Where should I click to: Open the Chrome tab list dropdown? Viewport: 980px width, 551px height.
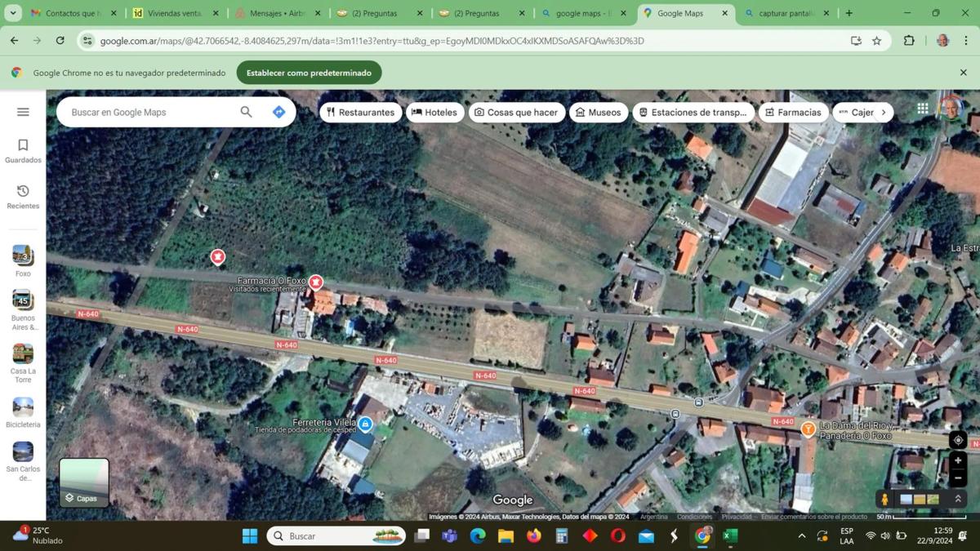point(13,13)
